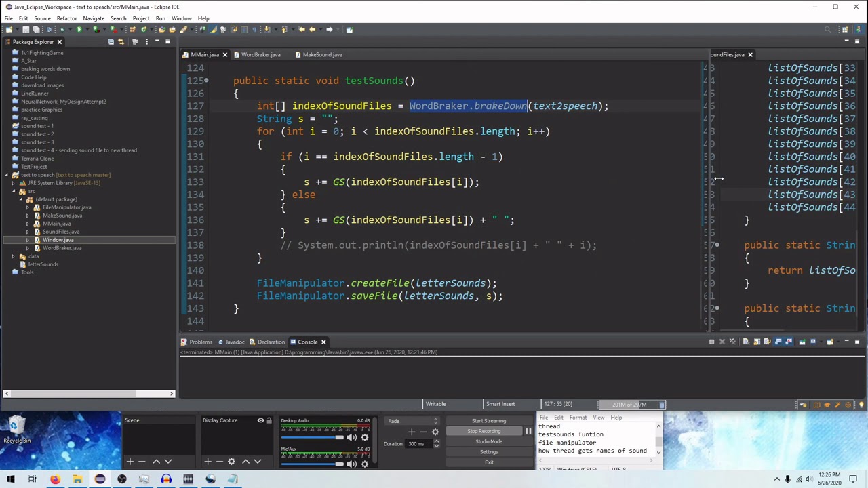This screenshot has width=868, height=488.
Task: Click the New file wizard icon
Action: coord(9,29)
